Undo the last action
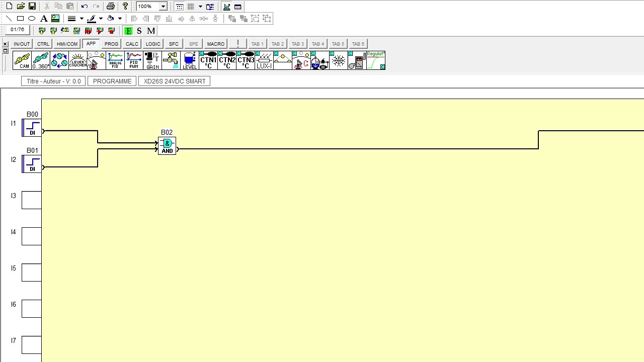This screenshot has height=362, width=644. pos(85,7)
